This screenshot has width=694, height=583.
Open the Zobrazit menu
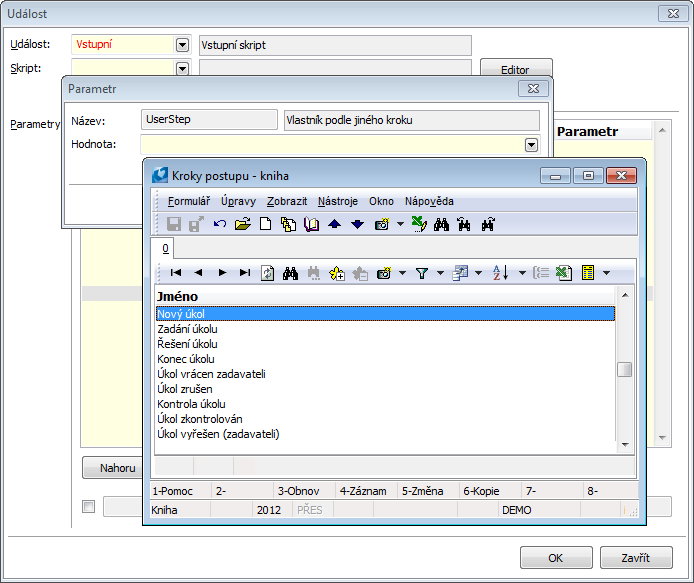tap(287, 201)
